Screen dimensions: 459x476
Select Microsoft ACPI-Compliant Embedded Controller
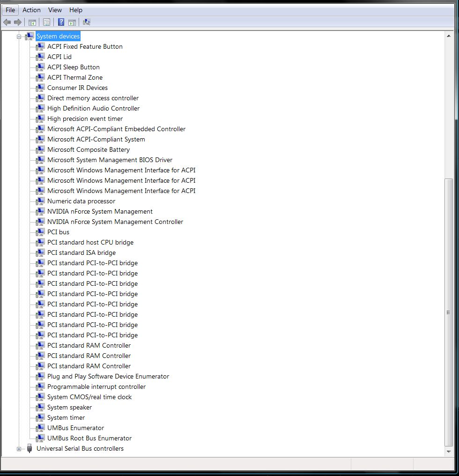[116, 129]
